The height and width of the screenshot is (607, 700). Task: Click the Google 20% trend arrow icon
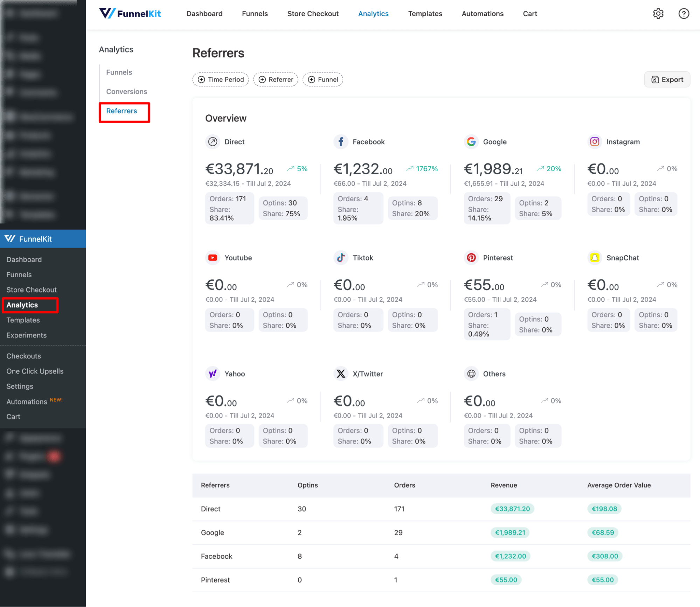pos(540,169)
